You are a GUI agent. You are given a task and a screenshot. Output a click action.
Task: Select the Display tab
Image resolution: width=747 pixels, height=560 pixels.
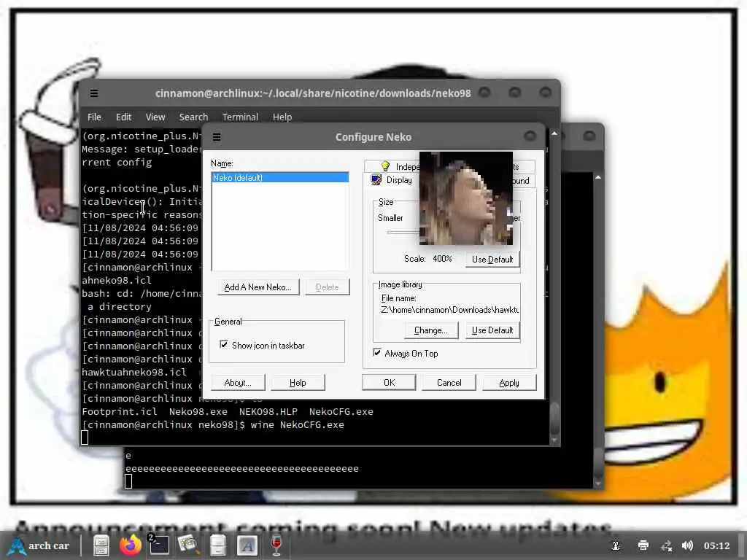coord(392,180)
